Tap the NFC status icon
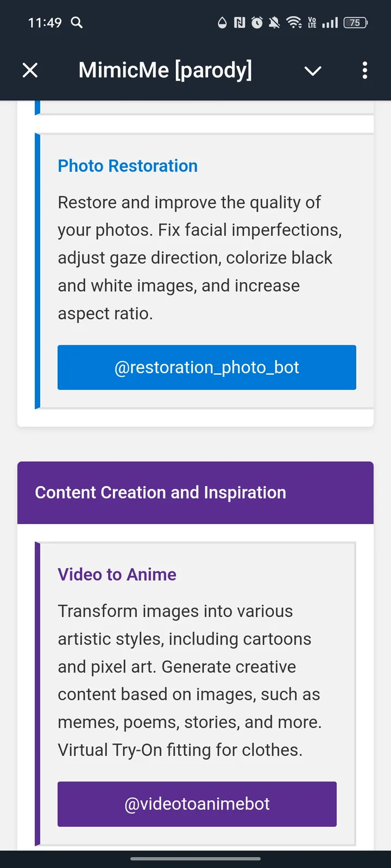The height and width of the screenshot is (868, 391). tap(239, 23)
